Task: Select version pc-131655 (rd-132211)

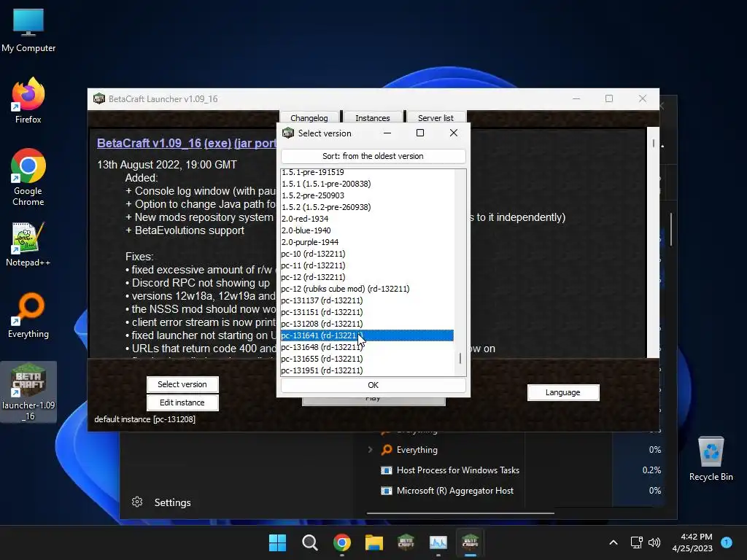Action: [367, 359]
